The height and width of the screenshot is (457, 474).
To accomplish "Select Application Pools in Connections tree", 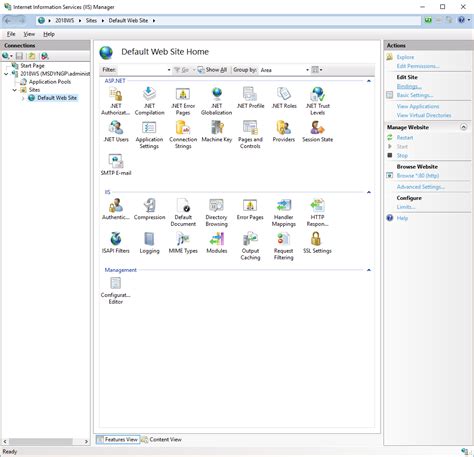I will [x=50, y=82].
